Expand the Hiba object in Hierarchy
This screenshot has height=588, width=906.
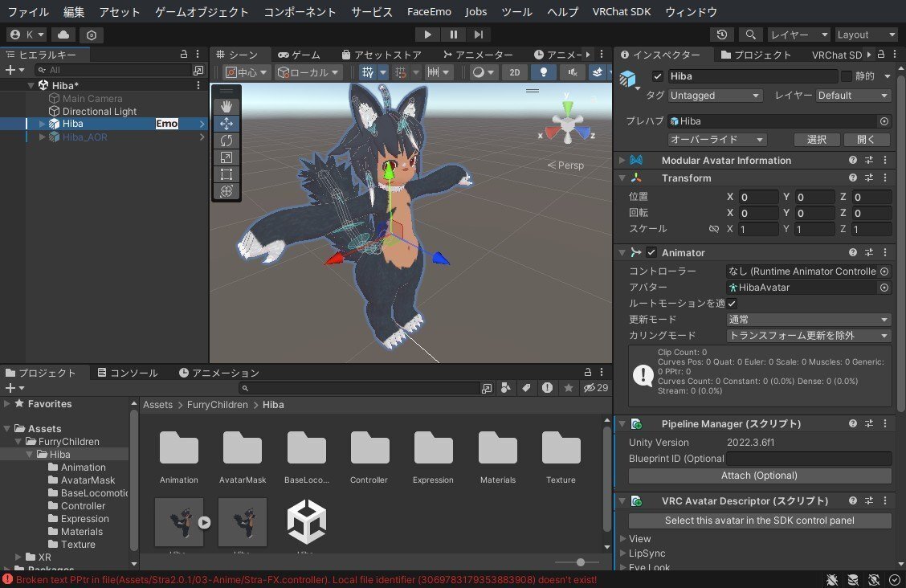pos(43,124)
